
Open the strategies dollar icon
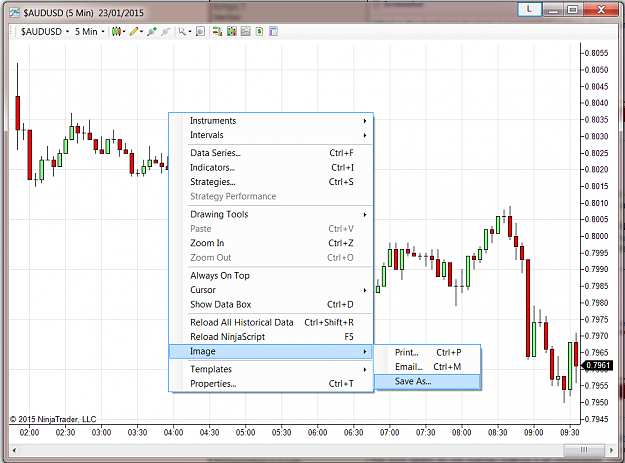[x=259, y=31]
